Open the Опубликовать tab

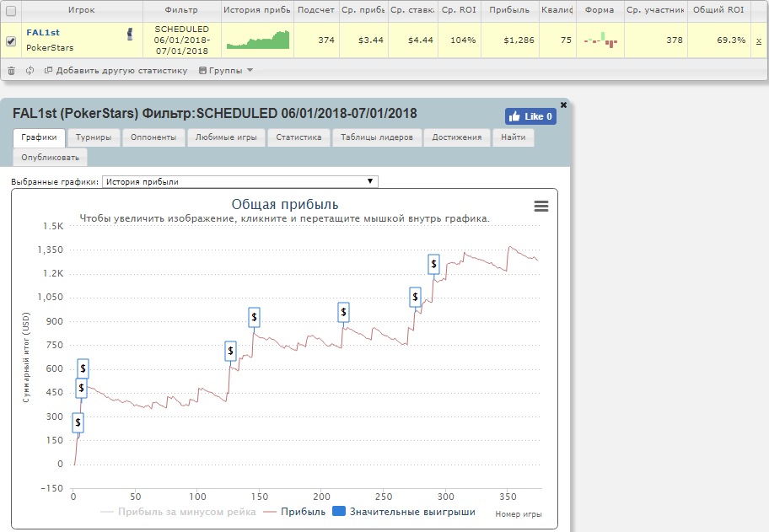point(50,158)
